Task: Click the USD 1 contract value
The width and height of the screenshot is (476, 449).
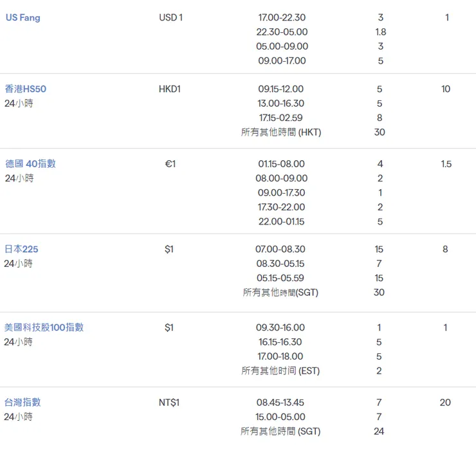Action: click(x=170, y=17)
